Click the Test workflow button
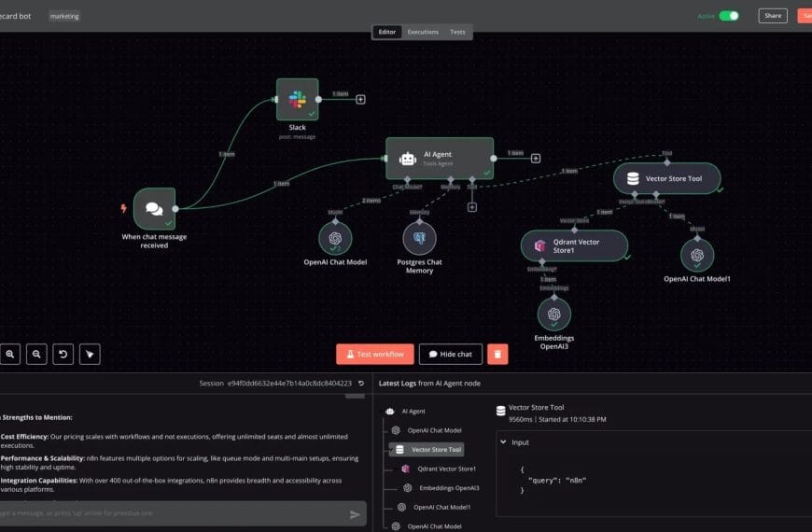Screen dimensions: 812x532 (x=375, y=355)
